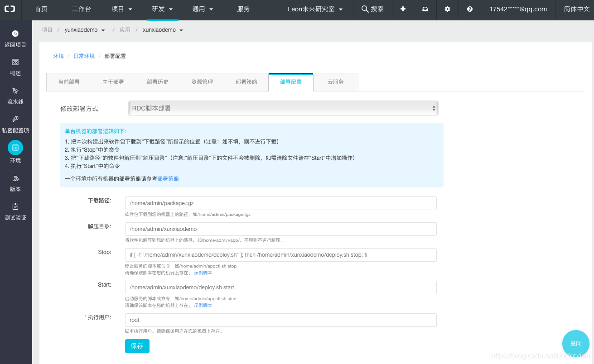Open the 日常环境 breadcrumb link
The width and height of the screenshot is (594, 364).
click(84, 56)
